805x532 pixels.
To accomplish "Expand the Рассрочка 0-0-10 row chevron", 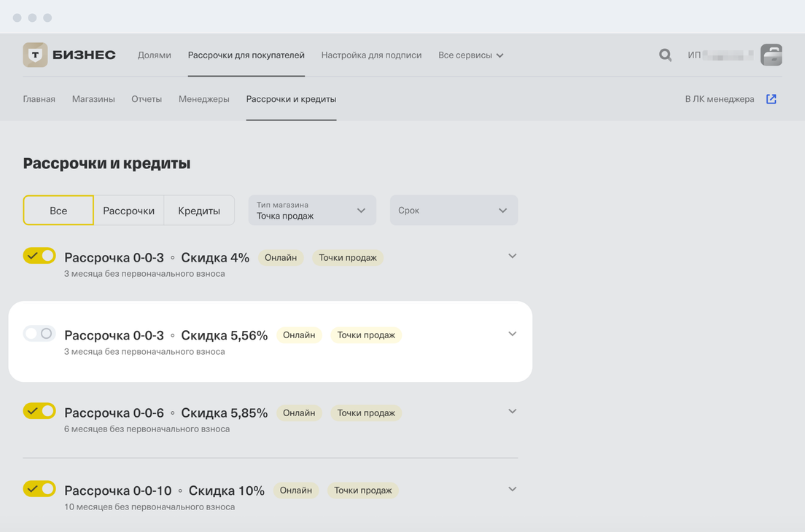I will 512,489.
